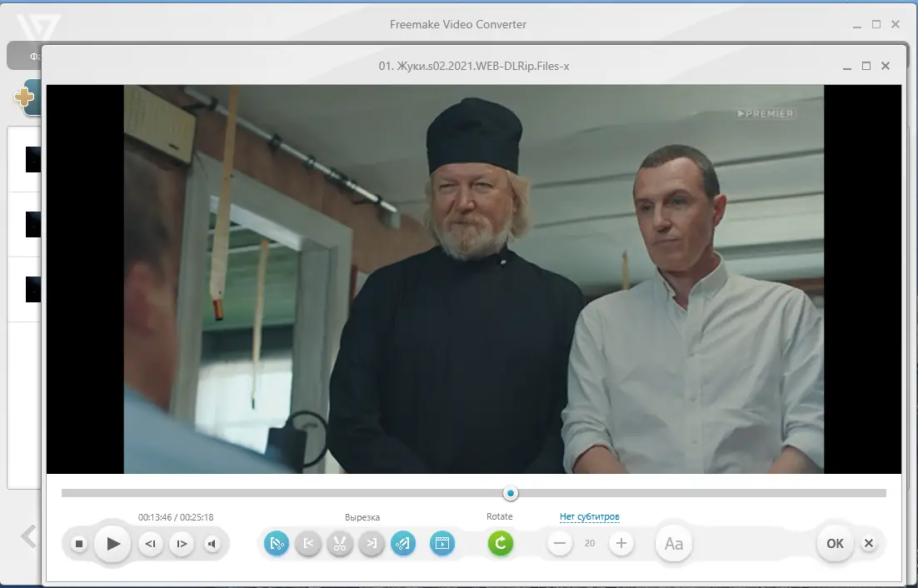
Task: Mute the audio with speaker icon
Action: point(212,544)
